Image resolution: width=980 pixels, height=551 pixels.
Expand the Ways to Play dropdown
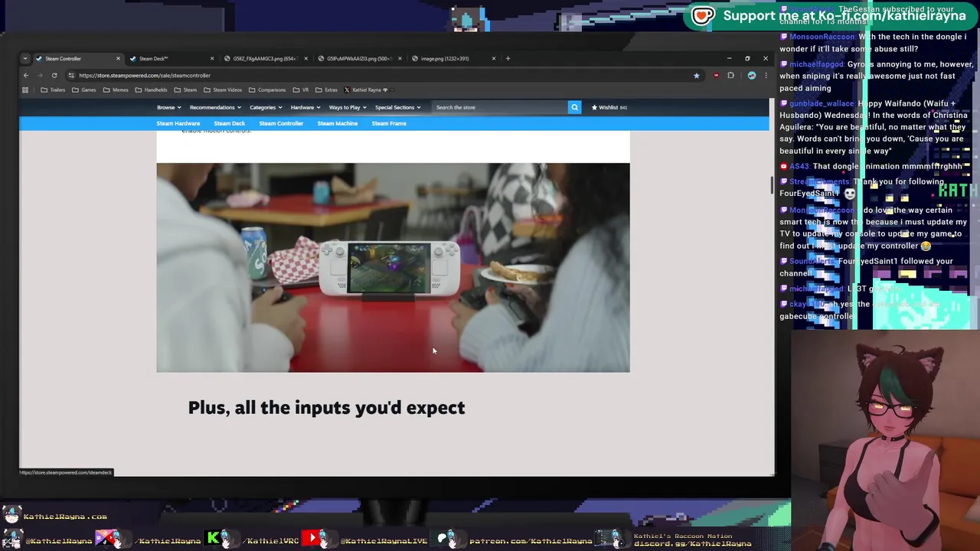[348, 107]
